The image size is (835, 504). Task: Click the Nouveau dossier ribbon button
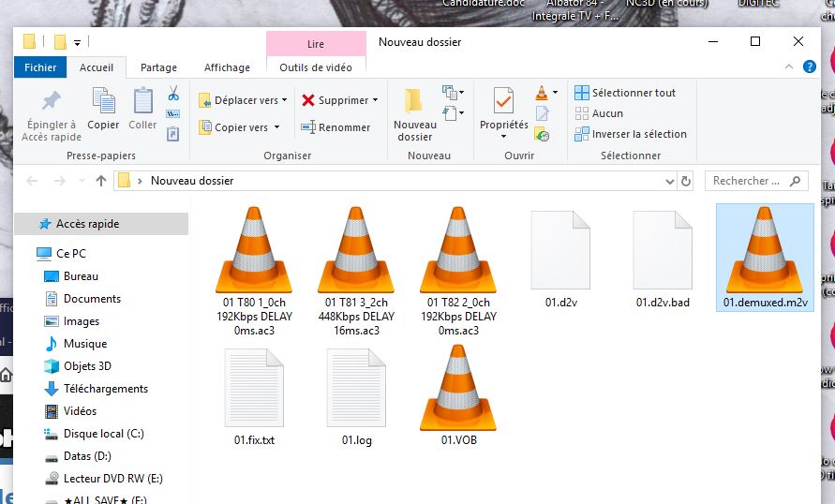tap(415, 114)
